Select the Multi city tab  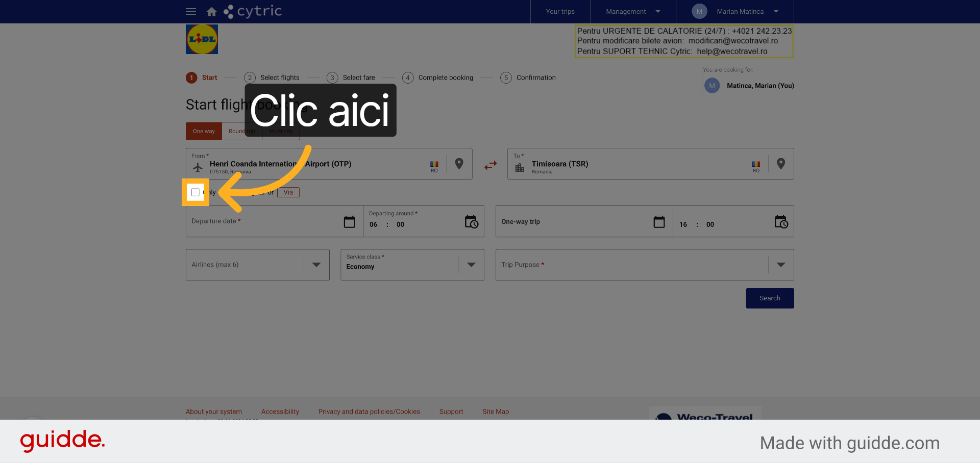click(281, 131)
